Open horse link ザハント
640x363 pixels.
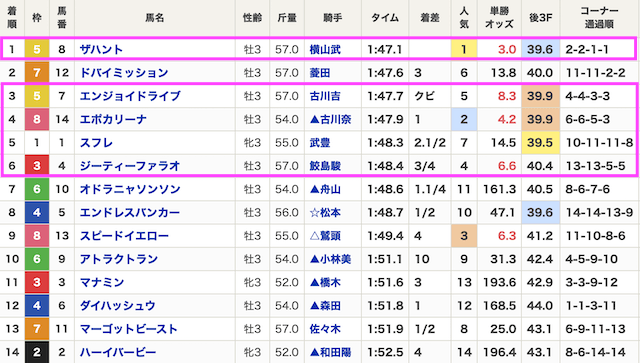tap(101, 49)
